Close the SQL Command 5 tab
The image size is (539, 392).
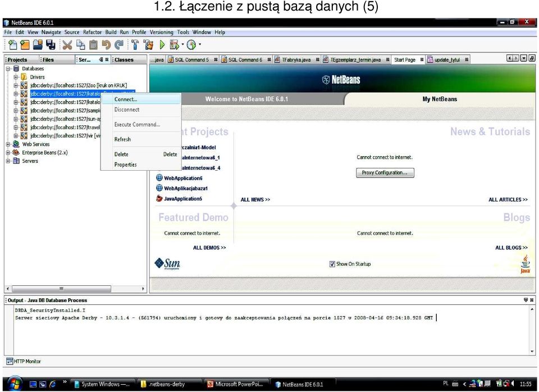click(x=216, y=60)
